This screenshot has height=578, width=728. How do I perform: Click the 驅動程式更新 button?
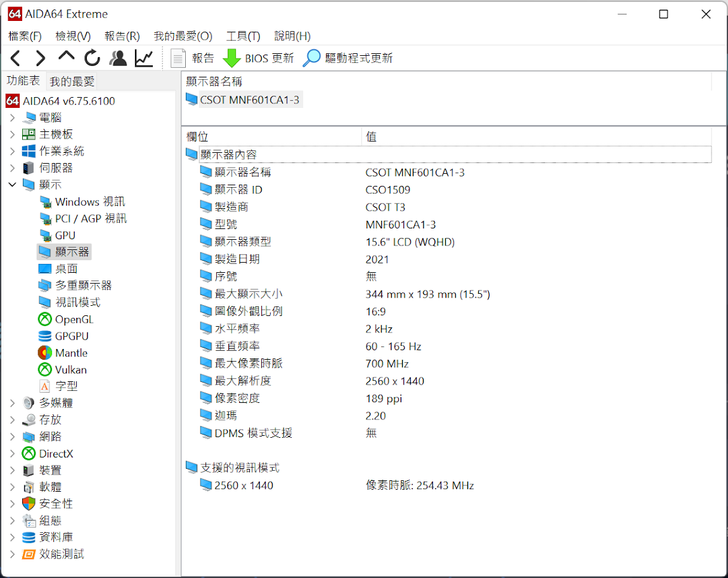pyautogui.click(x=348, y=58)
